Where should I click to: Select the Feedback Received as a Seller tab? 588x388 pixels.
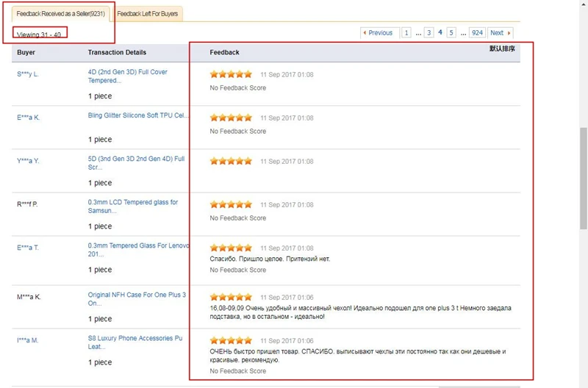pos(60,14)
